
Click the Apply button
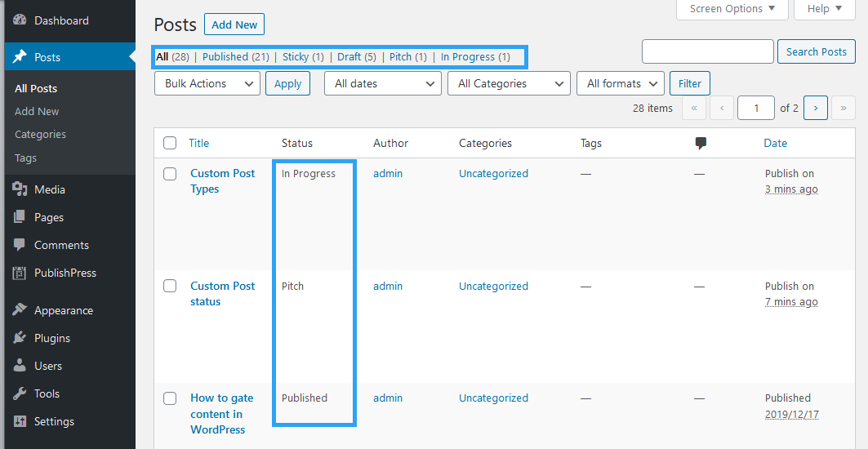click(288, 83)
